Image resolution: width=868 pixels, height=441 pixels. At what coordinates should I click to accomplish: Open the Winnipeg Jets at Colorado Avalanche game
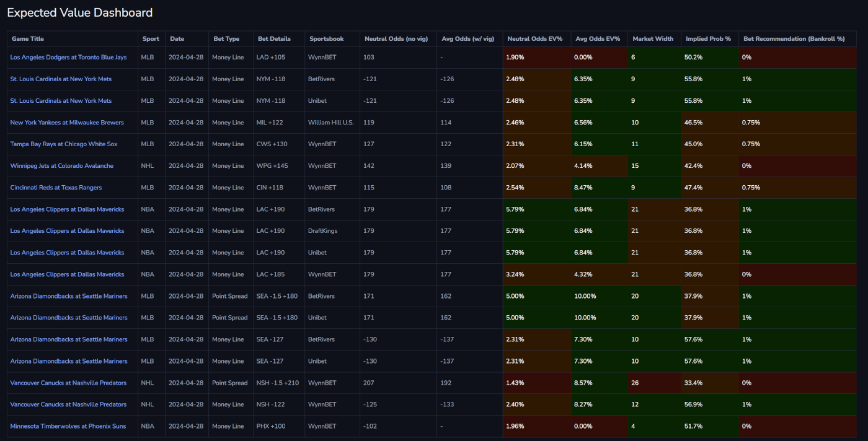click(x=61, y=165)
